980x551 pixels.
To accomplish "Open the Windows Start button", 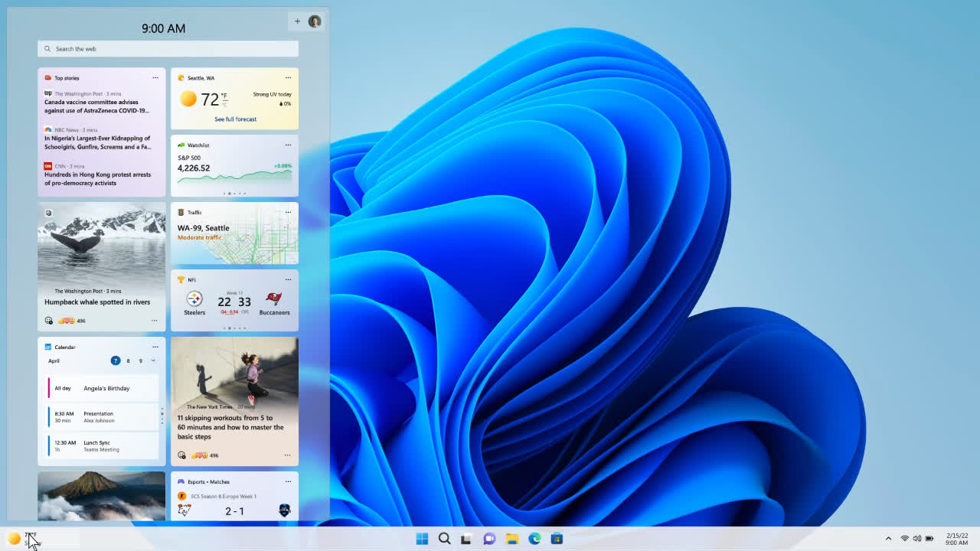I will [x=422, y=539].
